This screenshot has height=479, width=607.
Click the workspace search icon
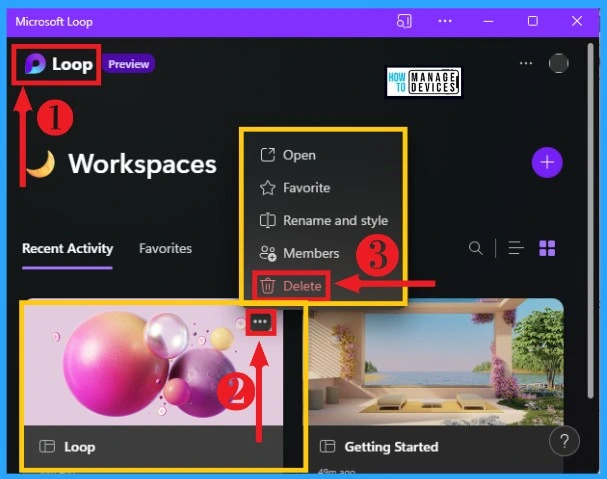(475, 248)
